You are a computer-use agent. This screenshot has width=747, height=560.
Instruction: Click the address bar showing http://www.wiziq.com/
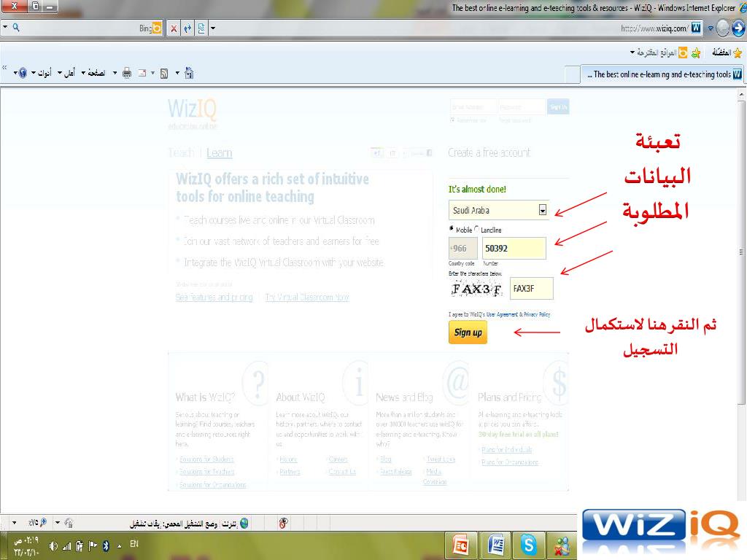point(654,28)
